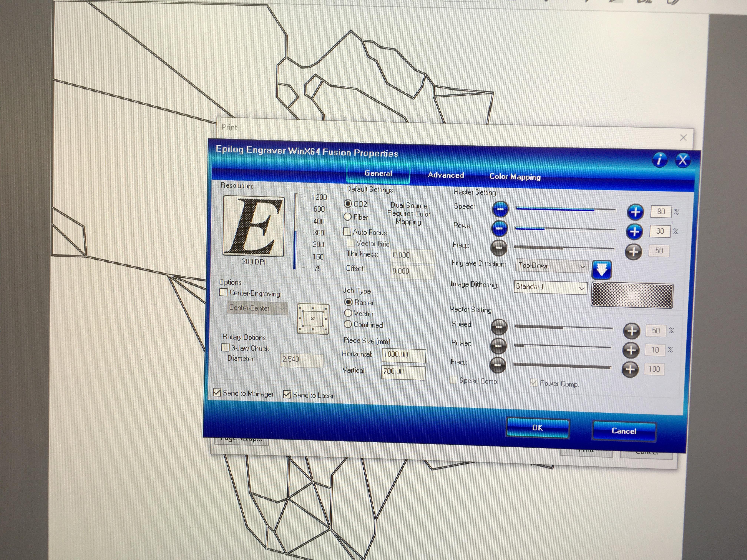This screenshot has height=560, width=747.
Task: Decrease raster Speed with minus button
Action: [500, 209]
